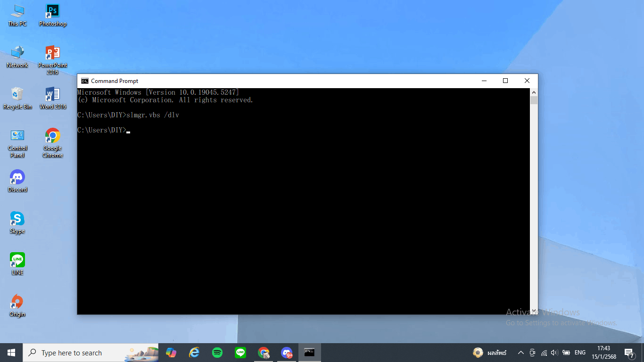Click the Meet Now tray icon

coord(532,353)
